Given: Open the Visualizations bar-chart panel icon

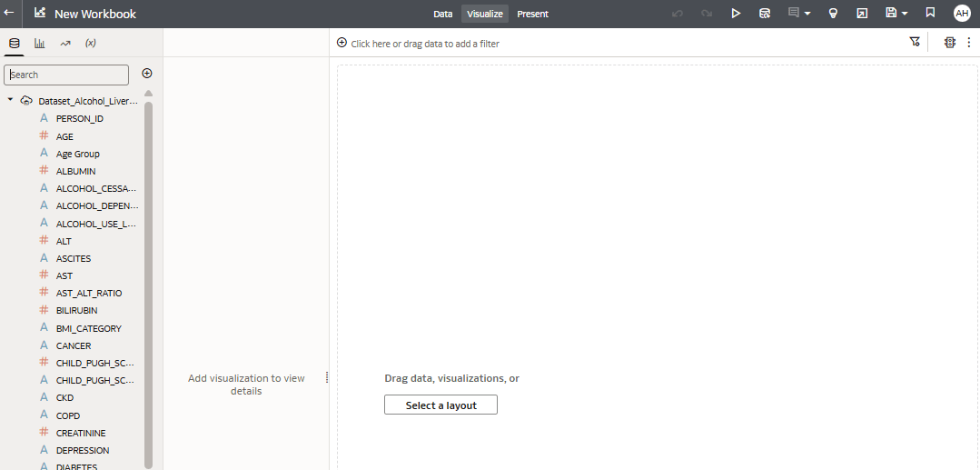Looking at the screenshot, I should [39, 44].
